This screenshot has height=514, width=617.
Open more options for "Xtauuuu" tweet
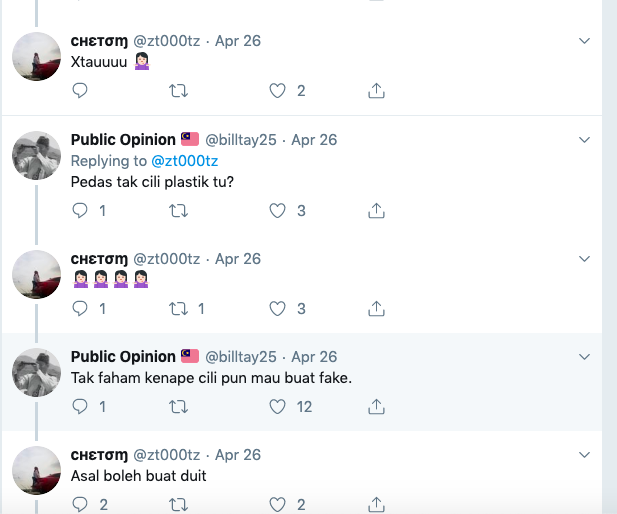point(585,41)
